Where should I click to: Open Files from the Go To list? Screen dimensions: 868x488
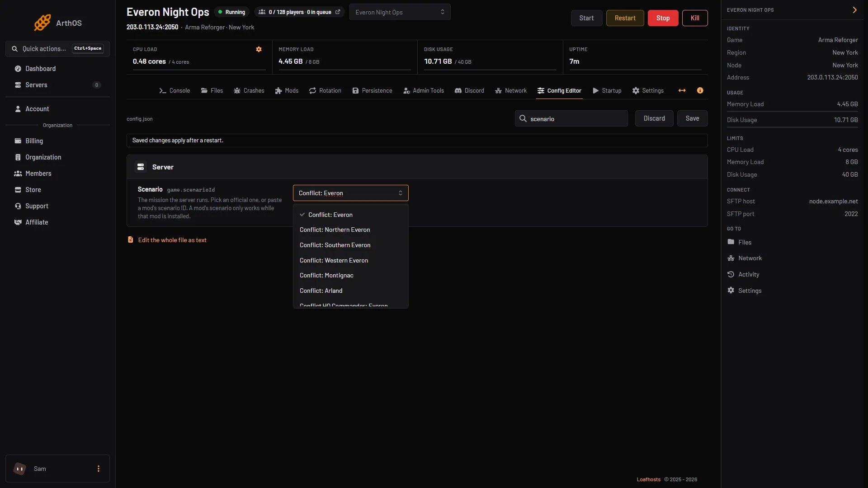pos(739,242)
